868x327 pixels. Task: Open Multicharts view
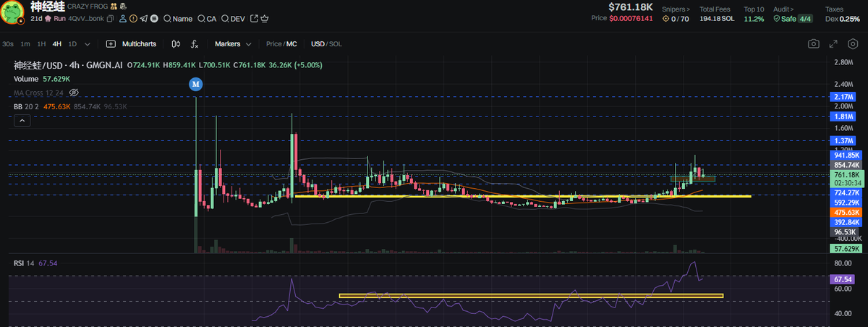(x=139, y=44)
